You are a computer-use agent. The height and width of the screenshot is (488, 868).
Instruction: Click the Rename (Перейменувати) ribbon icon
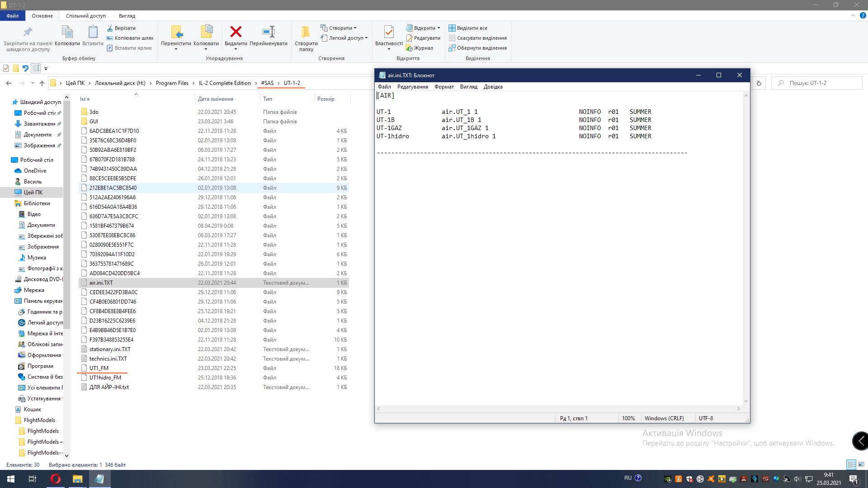269,32
